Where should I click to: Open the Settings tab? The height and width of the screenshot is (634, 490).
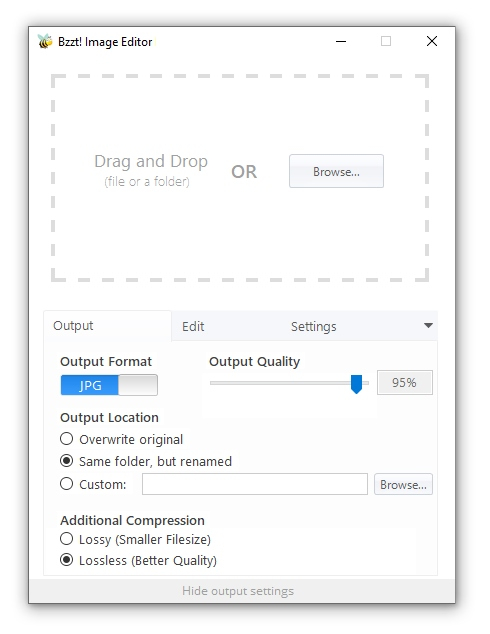pos(313,326)
